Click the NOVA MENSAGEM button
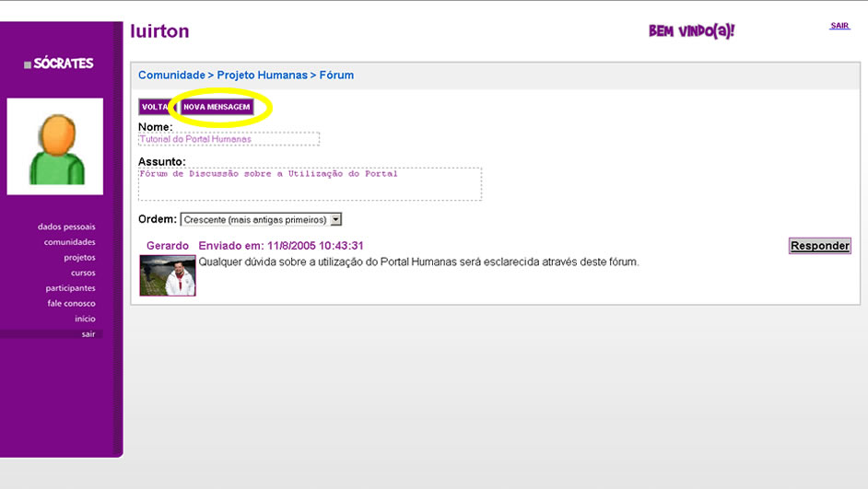Viewport: 868px width, 489px height. pyautogui.click(x=217, y=107)
